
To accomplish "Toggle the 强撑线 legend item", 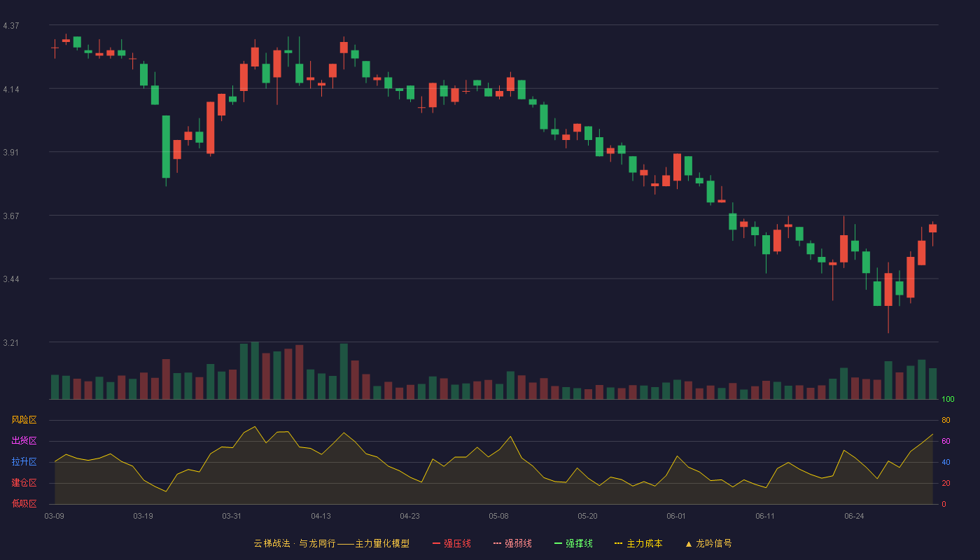I will 573,543.
